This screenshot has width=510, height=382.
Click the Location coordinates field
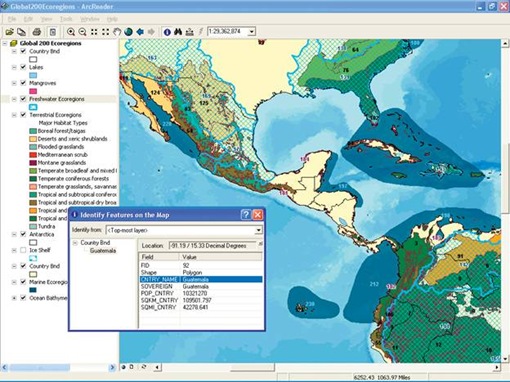pos(213,246)
